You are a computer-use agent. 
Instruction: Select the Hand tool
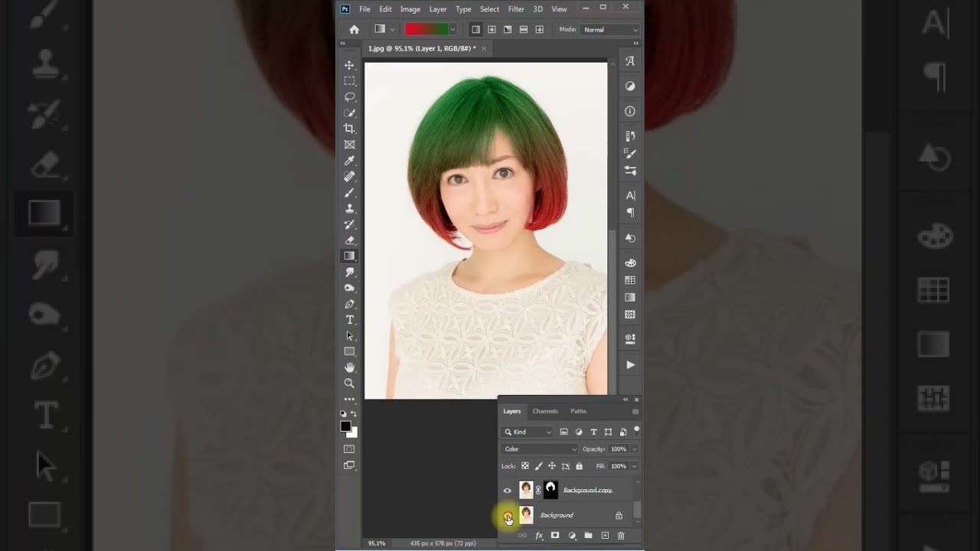coord(349,368)
